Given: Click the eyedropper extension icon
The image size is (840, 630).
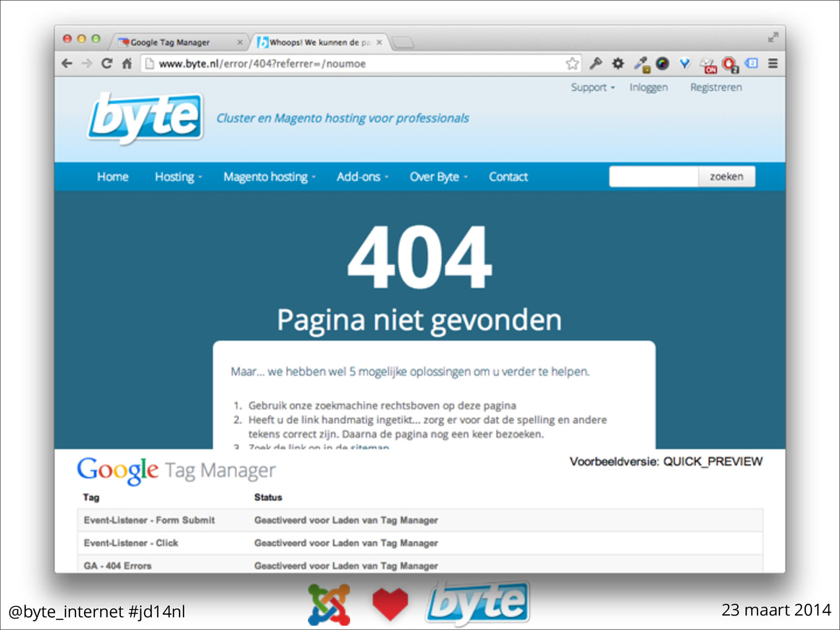Looking at the screenshot, I should (x=641, y=64).
